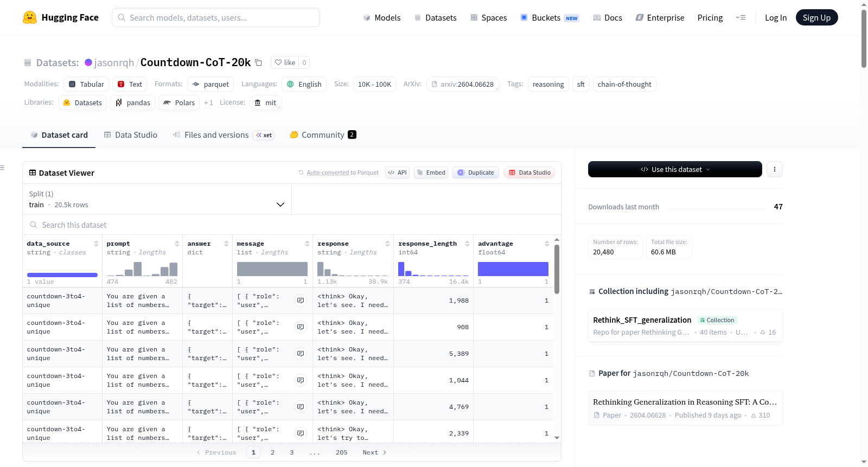This screenshot has width=868, height=467.
Task: Click the response_length histogram bar chart
Action: click(433, 269)
